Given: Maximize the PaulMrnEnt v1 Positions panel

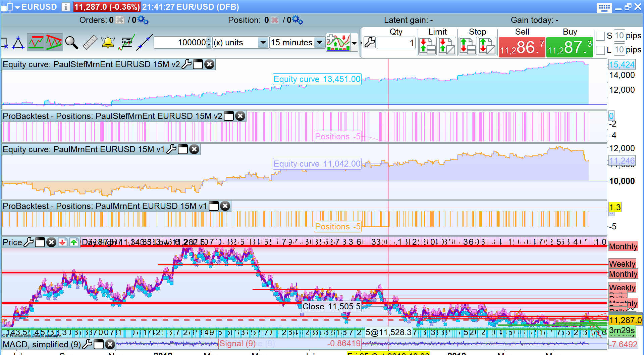Looking at the screenshot, I should click(x=214, y=206).
